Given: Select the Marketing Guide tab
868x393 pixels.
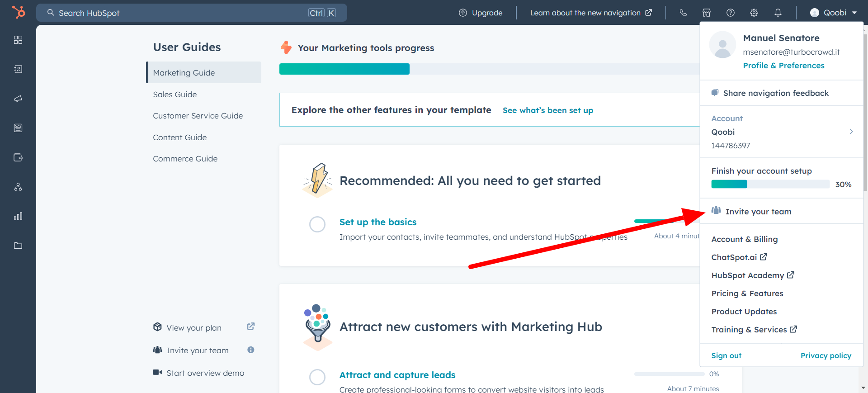Looking at the screenshot, I should (203, 72).
